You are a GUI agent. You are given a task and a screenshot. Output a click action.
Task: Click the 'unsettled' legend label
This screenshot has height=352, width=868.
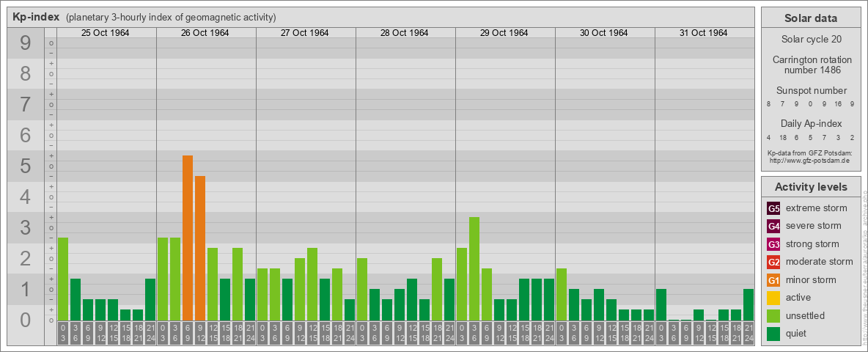[x=806, y=316]
